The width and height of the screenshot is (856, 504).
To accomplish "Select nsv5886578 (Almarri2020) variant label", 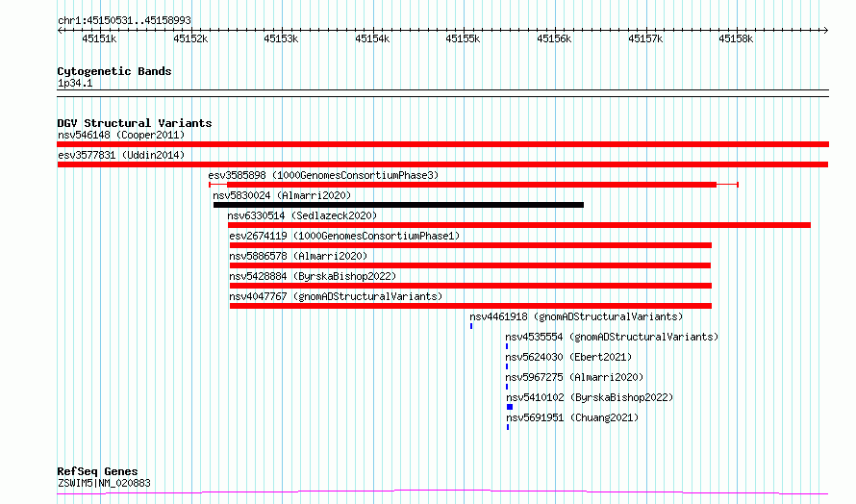I will coord(298,256).
